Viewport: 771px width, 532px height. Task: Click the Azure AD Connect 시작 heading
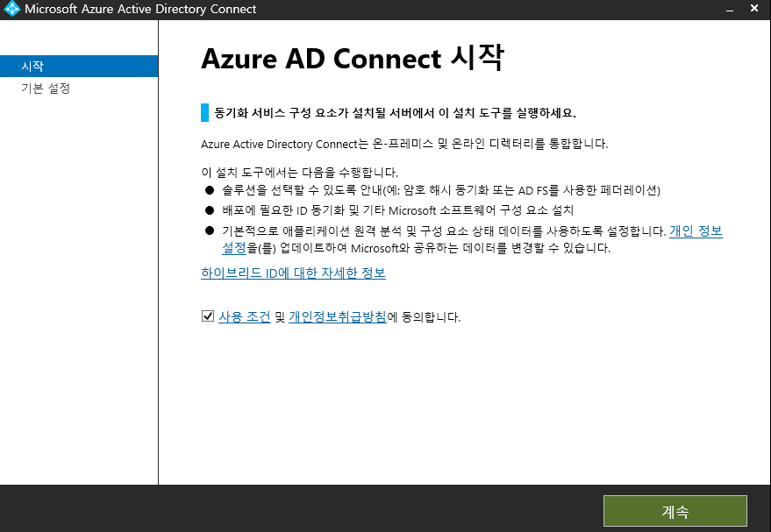pyautogui.click(x=353, y=59)
